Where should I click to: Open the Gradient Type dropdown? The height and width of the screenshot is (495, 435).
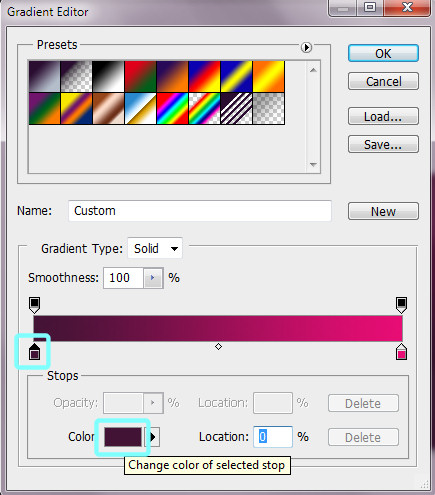[x=155, y=248]
